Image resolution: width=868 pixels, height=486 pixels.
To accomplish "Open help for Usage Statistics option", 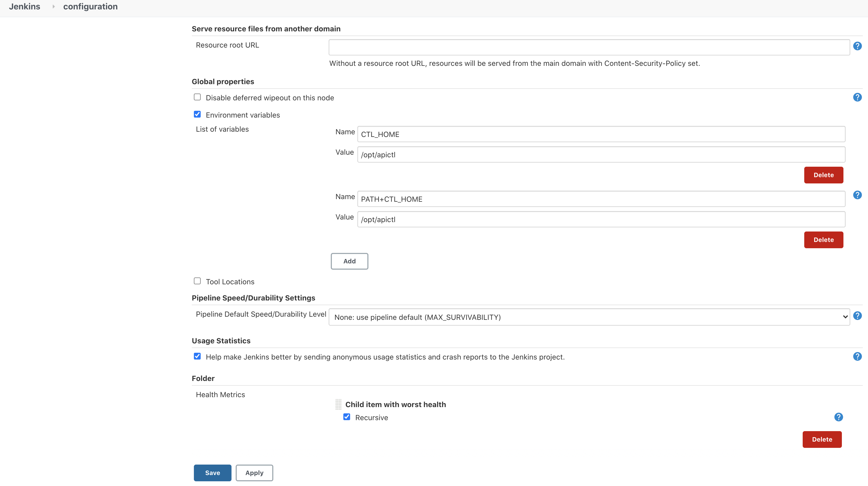I will tap(857, 357).
